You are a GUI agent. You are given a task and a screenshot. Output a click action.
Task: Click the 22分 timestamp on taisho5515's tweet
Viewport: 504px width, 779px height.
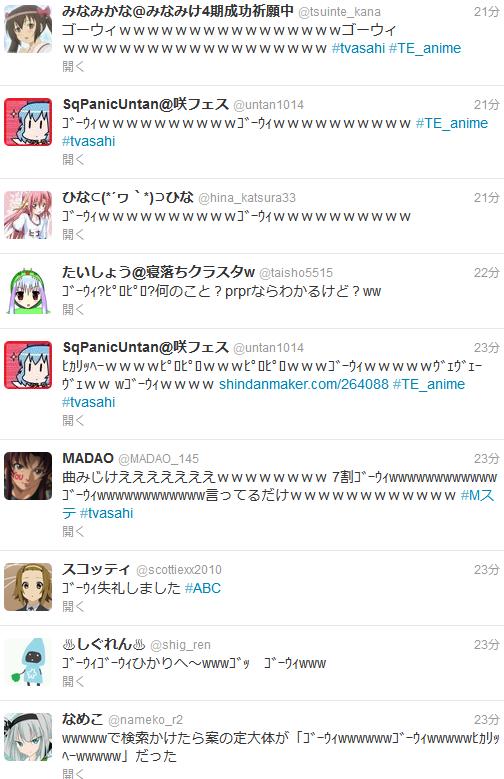pyautogui.click(x=486, y=273)
